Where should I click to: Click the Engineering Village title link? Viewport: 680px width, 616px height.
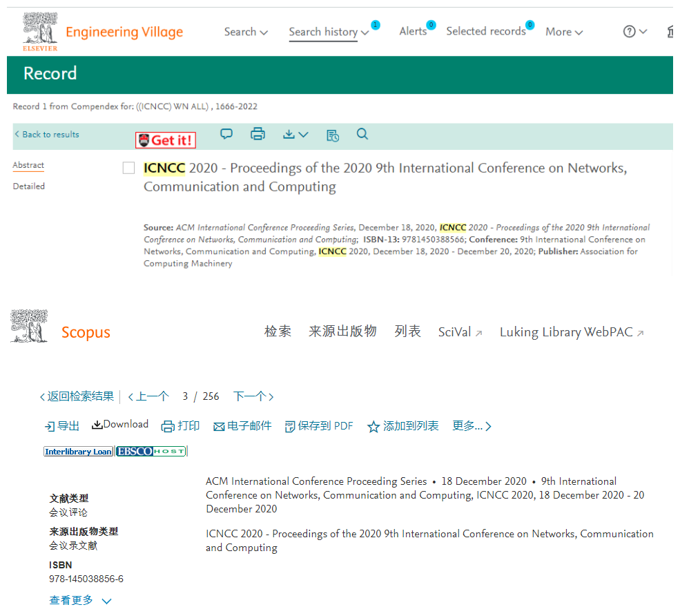pyautogui.click(x=124, y=32)
